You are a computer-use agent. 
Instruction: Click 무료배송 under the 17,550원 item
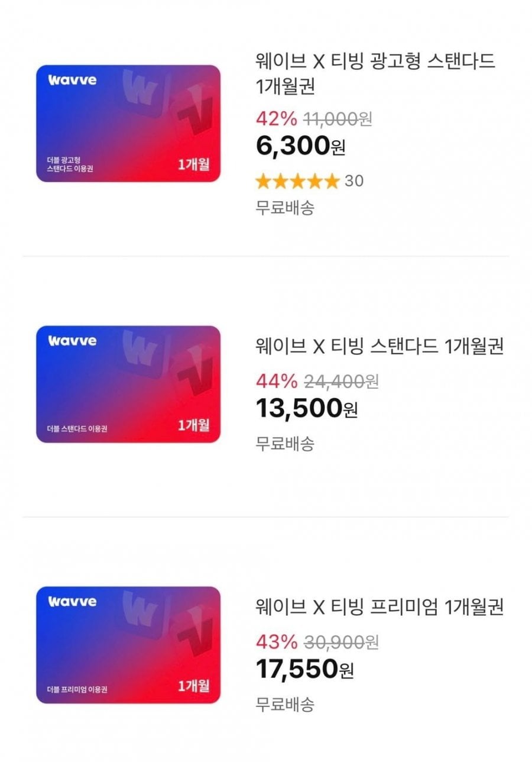pyautogui.click(x=285, y=704)
